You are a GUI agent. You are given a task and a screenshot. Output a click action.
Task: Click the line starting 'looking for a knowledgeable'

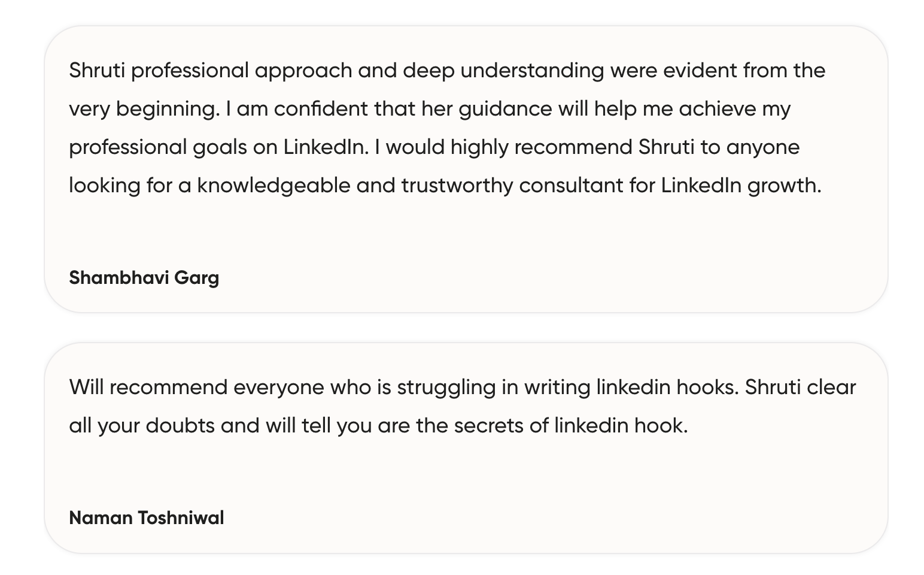click(445, 186)
